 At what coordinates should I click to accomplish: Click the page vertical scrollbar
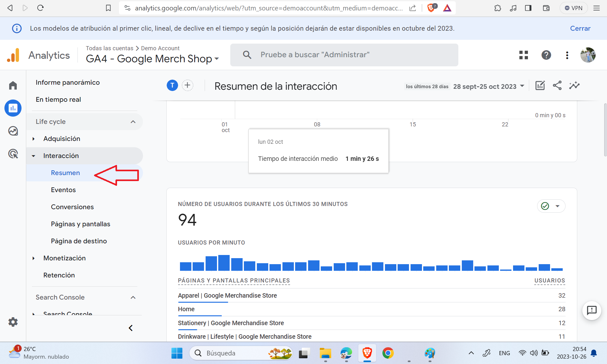coord(605,130)
